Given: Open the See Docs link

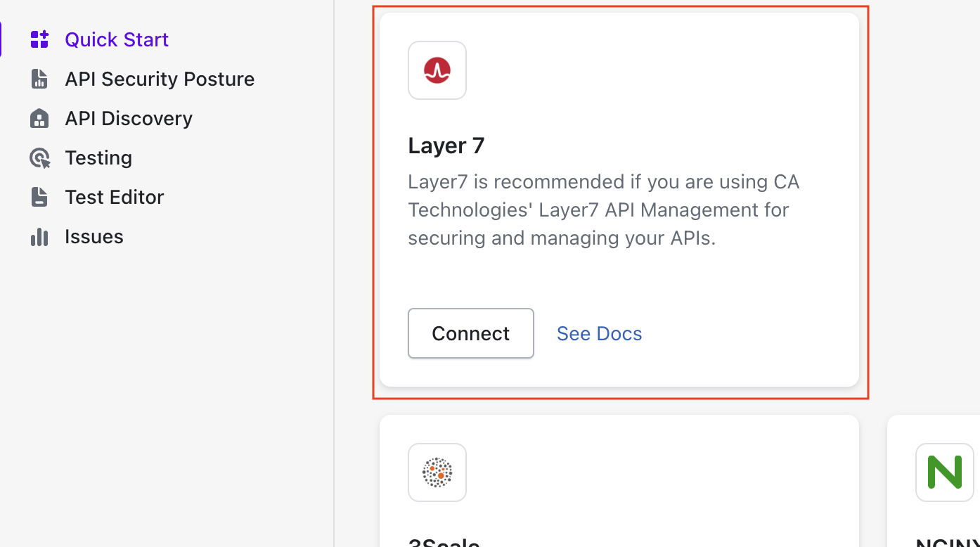Looking at the screenshot, I should (599, 333).
